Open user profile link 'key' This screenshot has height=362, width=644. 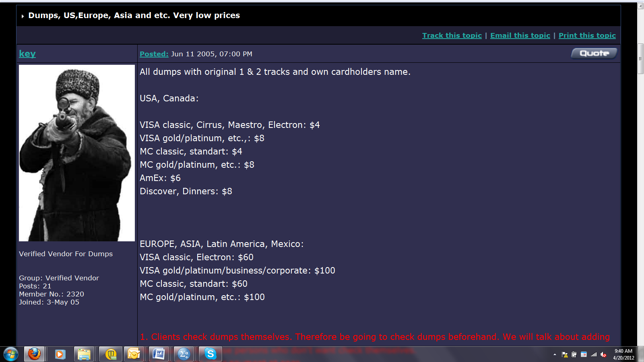coord(27,53)
